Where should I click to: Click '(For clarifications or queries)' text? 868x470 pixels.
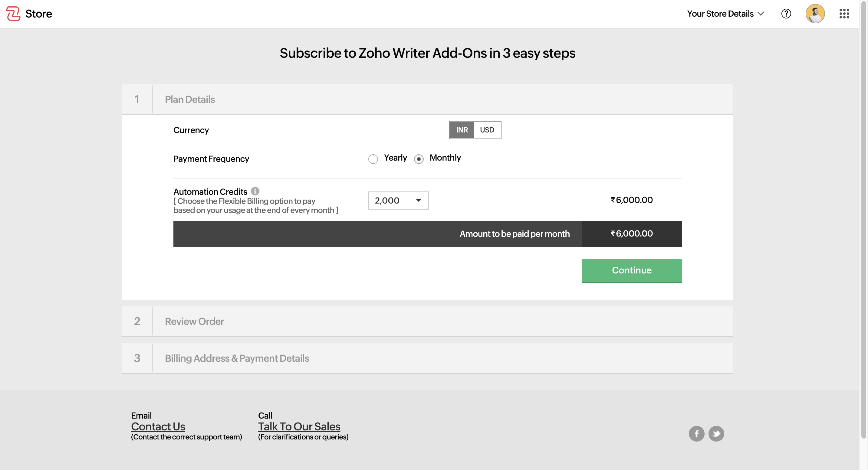tap(303, 437)
